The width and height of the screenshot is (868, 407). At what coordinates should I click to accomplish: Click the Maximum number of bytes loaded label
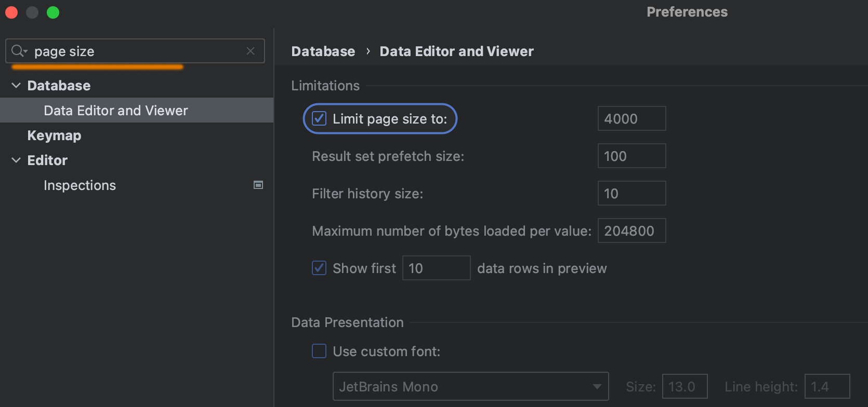pos(452,231)
